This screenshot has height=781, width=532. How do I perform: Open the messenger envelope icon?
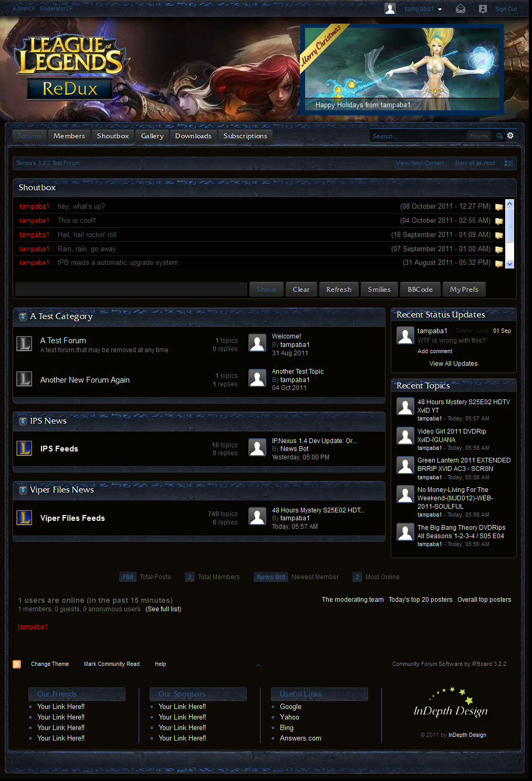461,9
